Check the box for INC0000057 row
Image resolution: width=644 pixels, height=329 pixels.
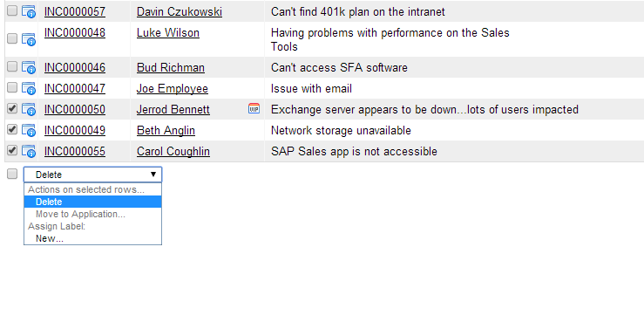coord(12,10)
